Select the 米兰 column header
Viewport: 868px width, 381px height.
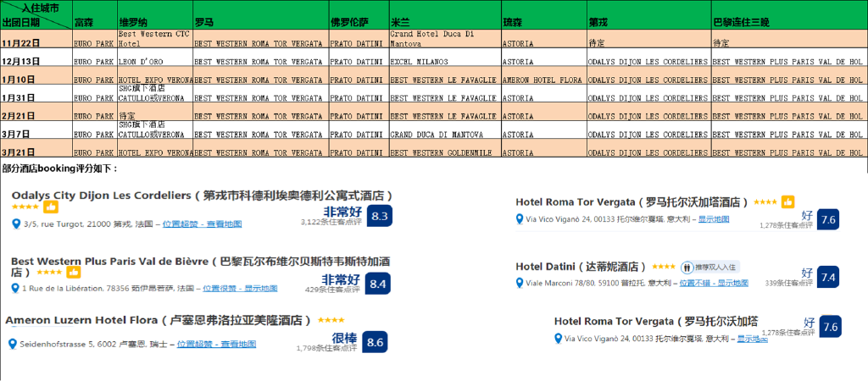click(x=446, y=15)
